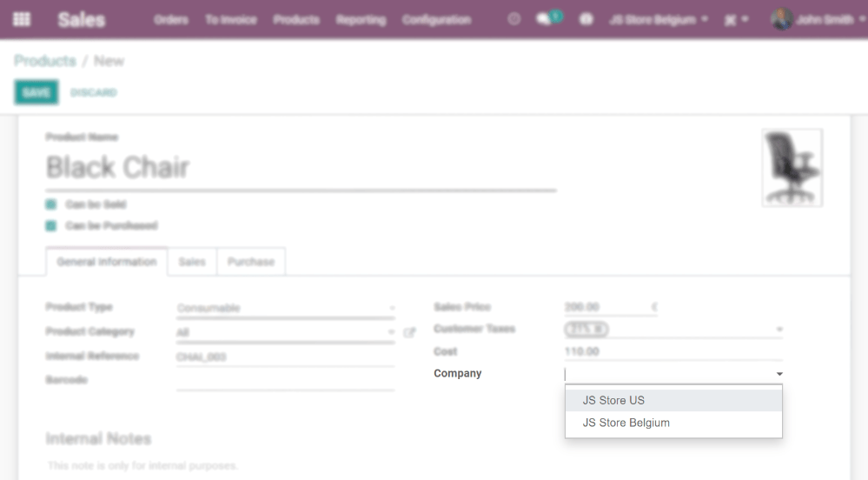Select JS Store US from company list
868x480 pixels.
(613, 401)
